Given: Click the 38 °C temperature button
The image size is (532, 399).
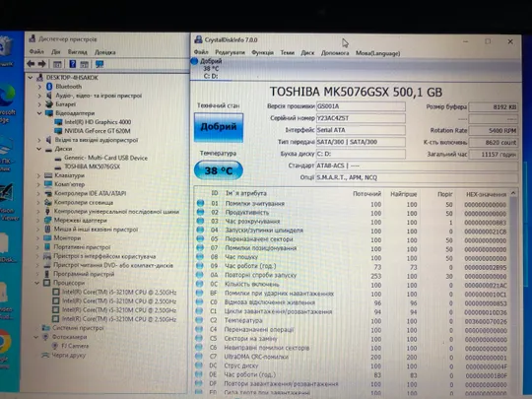Looking at the screenshot, I should click(x=219, y=170).
